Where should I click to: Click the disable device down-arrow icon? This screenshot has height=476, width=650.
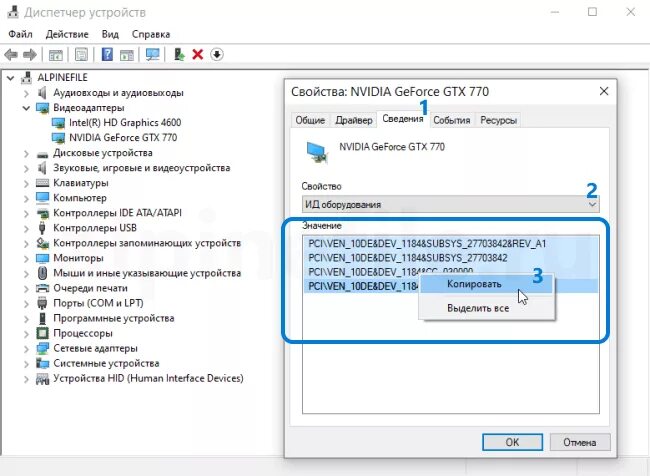click(x=217, y=54)
